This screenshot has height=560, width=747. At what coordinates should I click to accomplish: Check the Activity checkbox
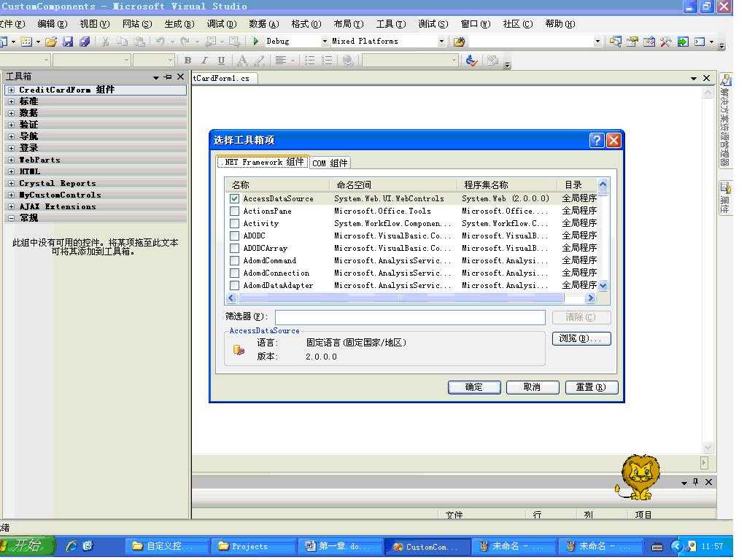pyautogui.click(x=234, y=223)
